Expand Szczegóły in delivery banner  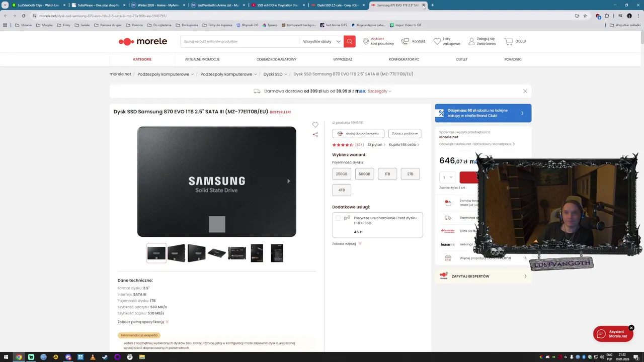tap(379, 91)
